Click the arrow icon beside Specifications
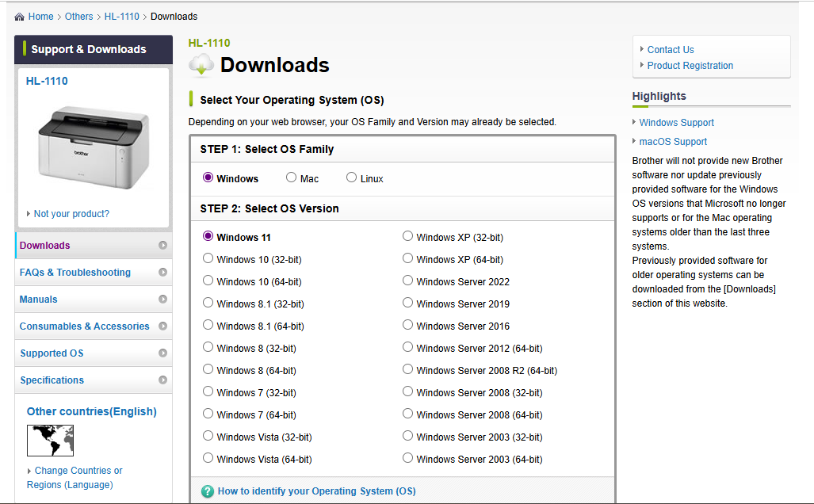 [x=162, y=380]
